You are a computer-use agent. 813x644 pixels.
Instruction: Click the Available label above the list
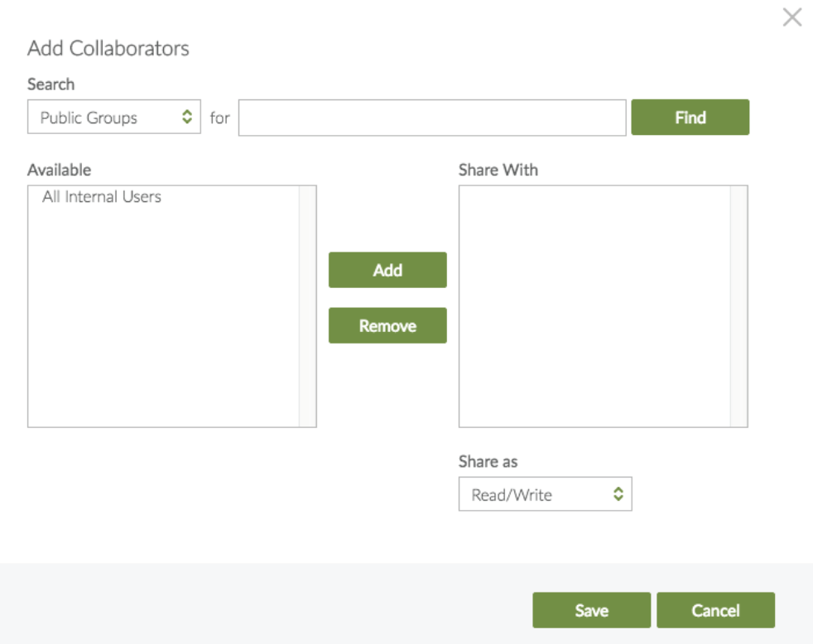(59, 170)
